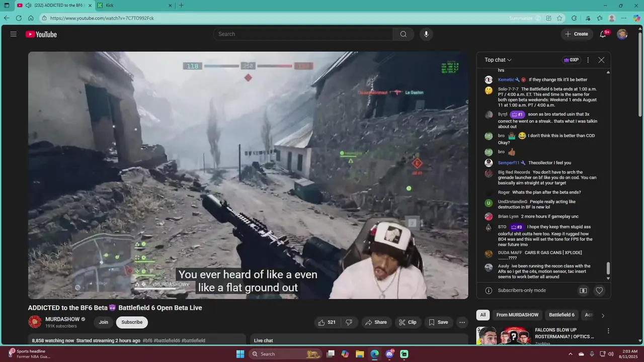Switch to the Kick browser tab
The height and width of the screenshot is (362, 644).
[x=134, y=6]
